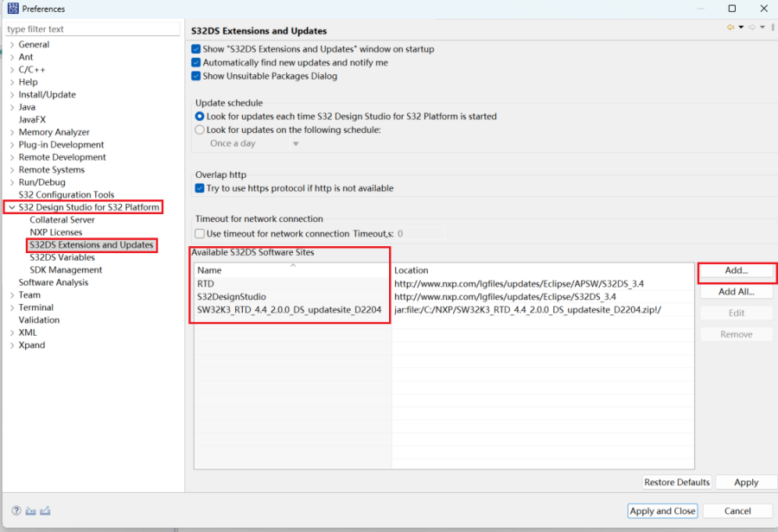Click the Cancel button
The width and height of the screenshot is (778, 532).
click(737, 510)
